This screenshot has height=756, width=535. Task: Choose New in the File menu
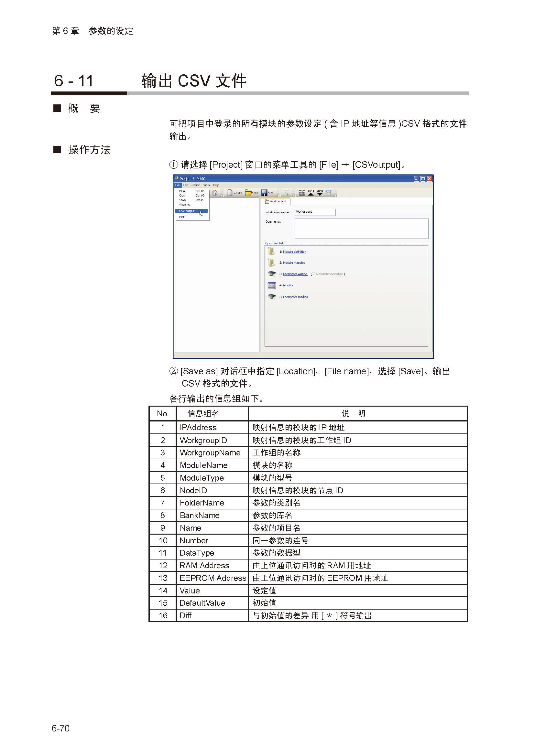(191, 191)
